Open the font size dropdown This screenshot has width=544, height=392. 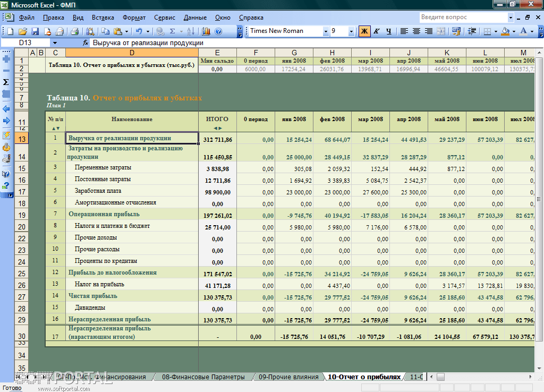point(351,31)
